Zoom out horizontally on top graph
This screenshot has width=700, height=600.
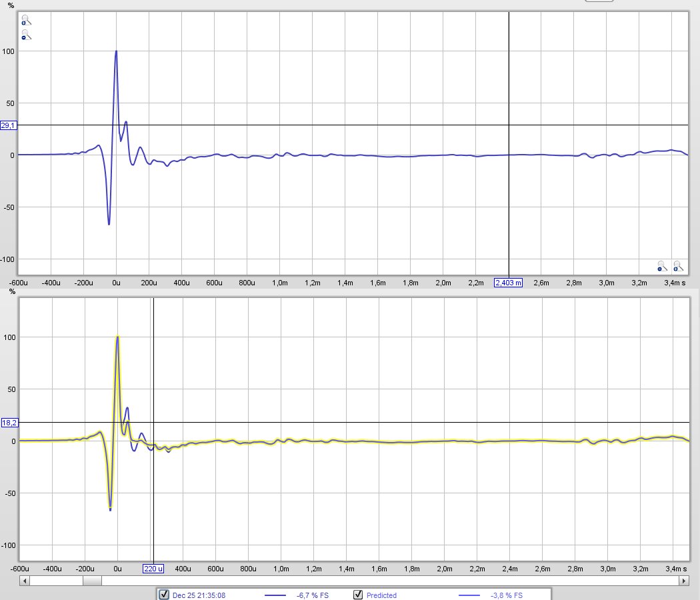click(x=662, y=266)
